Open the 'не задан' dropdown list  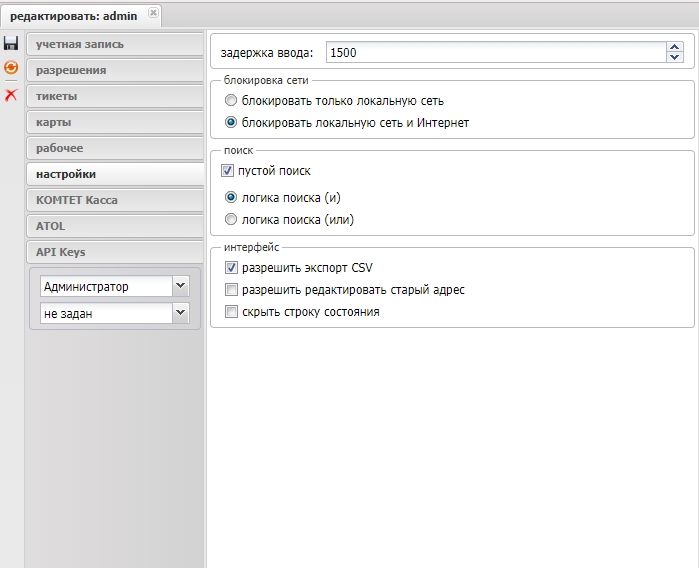[x=180, y=313]
